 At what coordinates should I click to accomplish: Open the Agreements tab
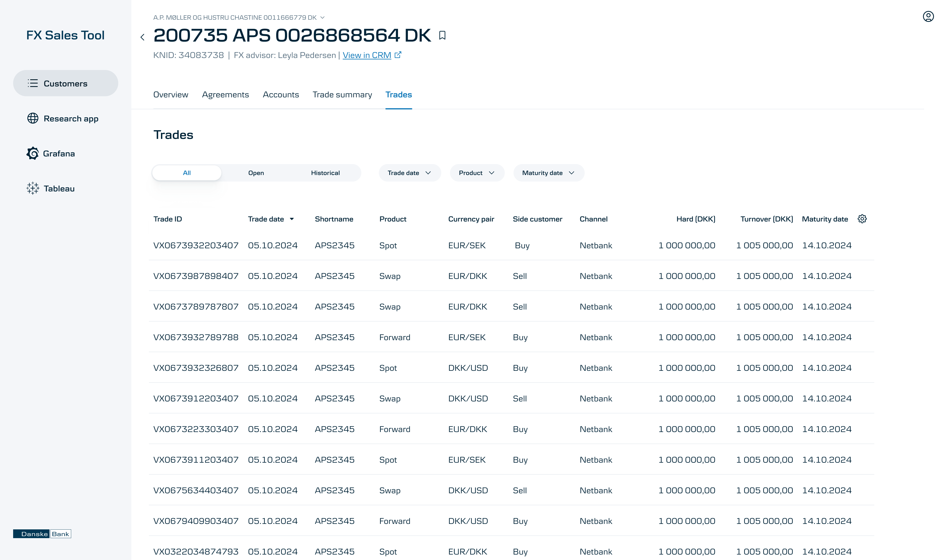(x=225, y=95)
